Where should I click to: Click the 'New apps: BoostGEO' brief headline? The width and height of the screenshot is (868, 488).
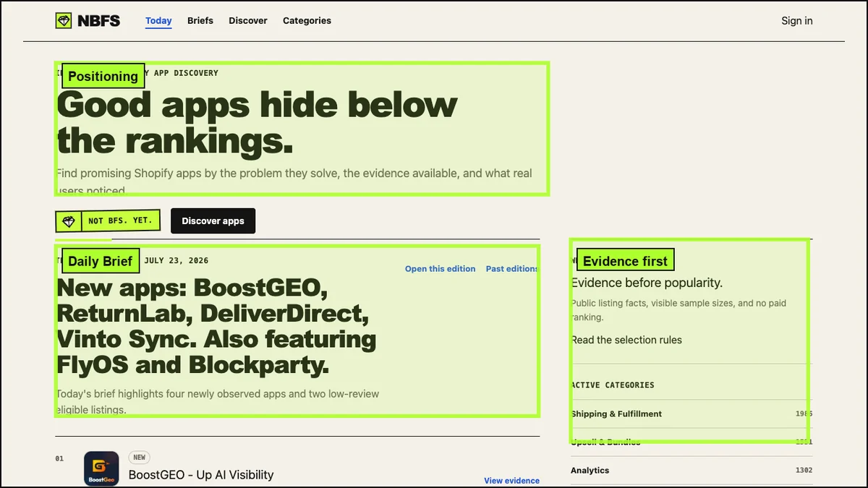click(x=216, y=326)
